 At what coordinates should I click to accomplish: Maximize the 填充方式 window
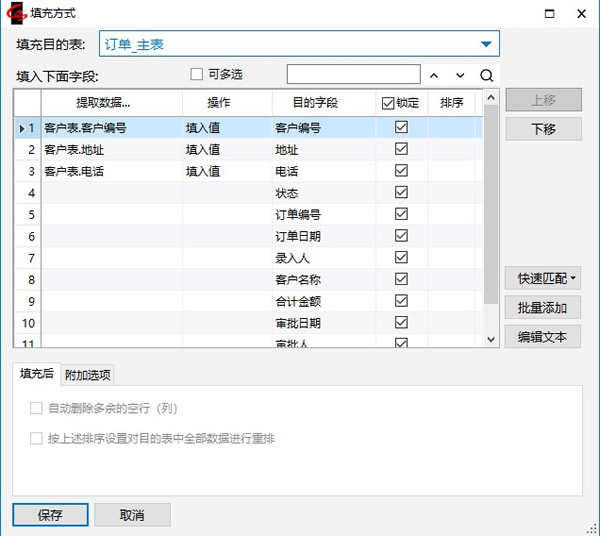pos(548,15)
